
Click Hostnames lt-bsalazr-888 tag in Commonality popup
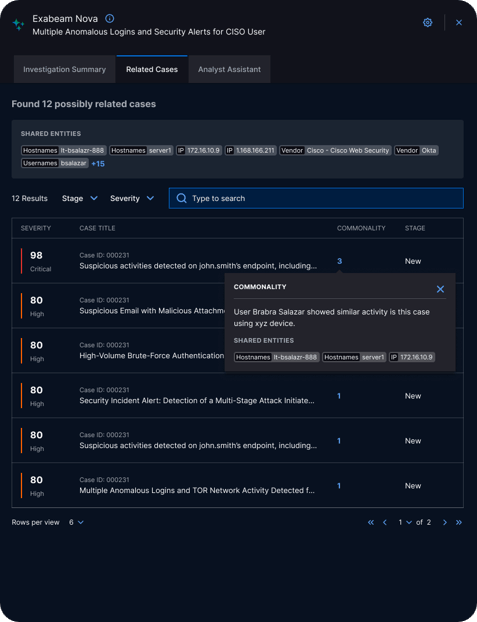pyautogui.click(x=277, y=357)
